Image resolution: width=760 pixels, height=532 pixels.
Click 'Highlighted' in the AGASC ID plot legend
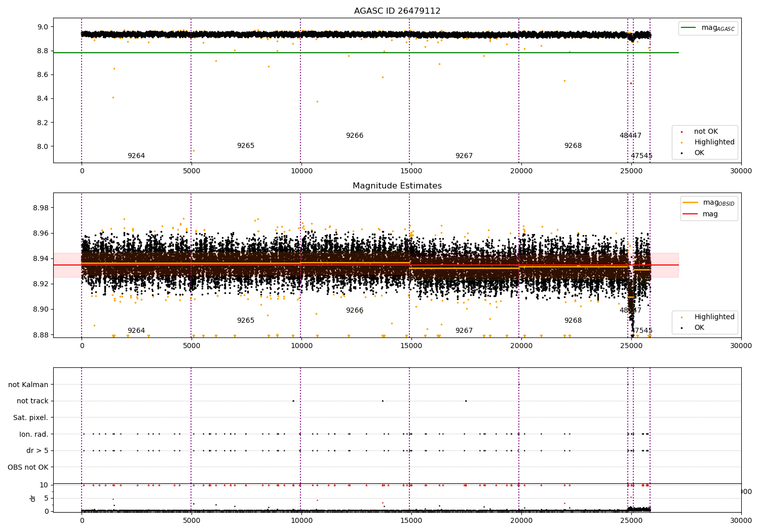pos(714,142)
